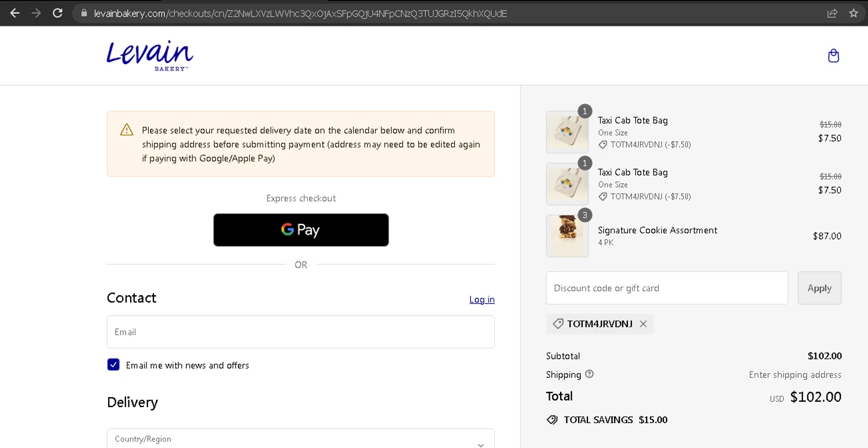Click the Log in link
The width and height of the screenshot is (868, 448).
pos(482,299)
